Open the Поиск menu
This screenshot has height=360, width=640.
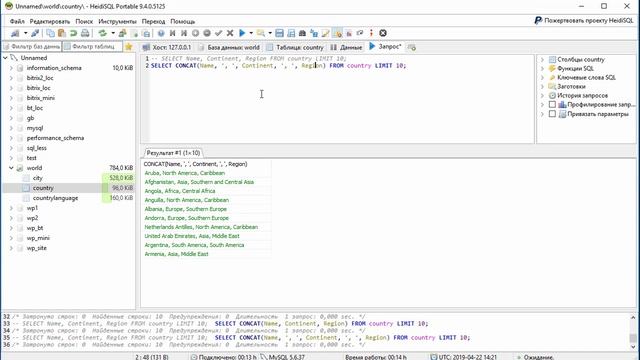[x=84, y=21]
